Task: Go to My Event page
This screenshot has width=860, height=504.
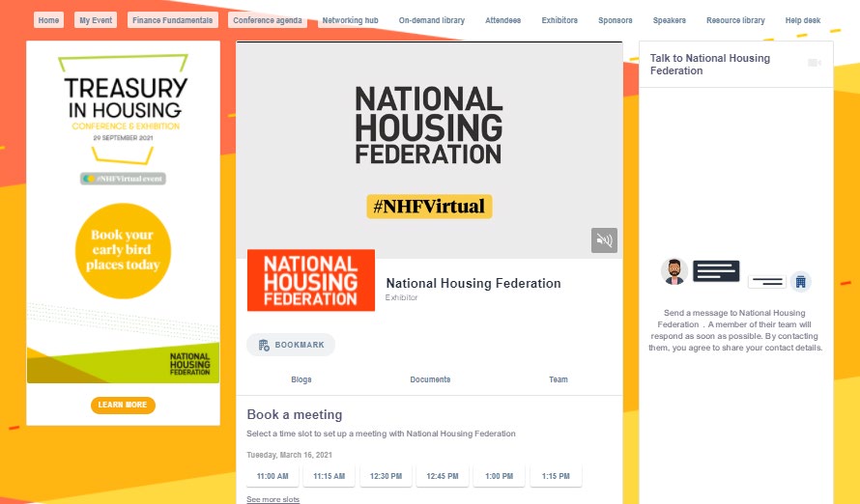Action: point(96,20)
